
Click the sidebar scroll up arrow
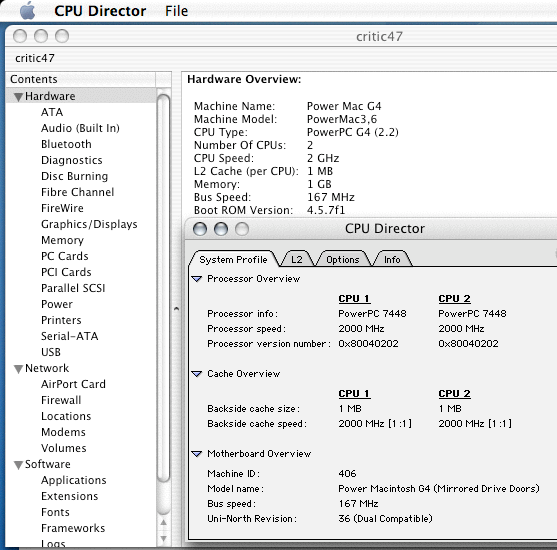click(x=163, y=523)
